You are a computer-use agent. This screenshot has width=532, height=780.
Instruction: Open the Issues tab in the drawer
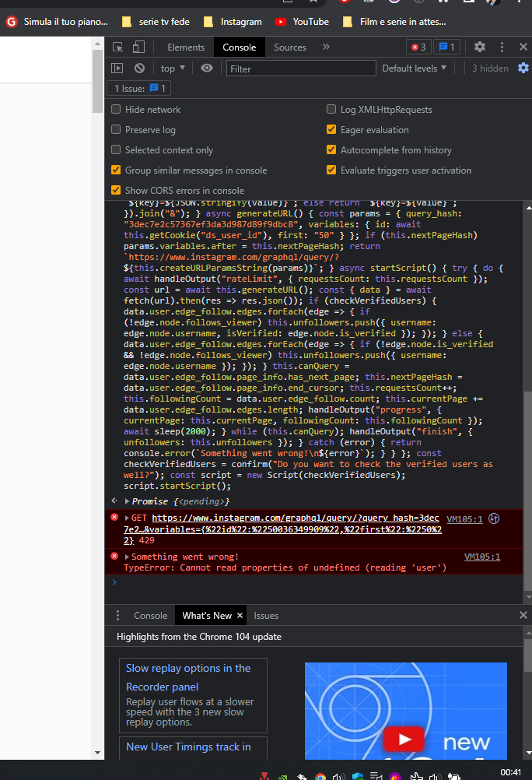pos(266,616)
